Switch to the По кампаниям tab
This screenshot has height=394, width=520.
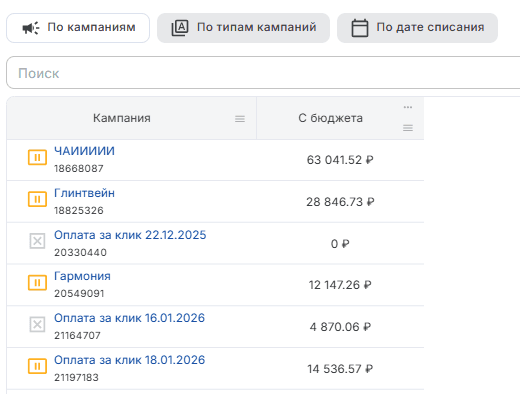(78, 28)
